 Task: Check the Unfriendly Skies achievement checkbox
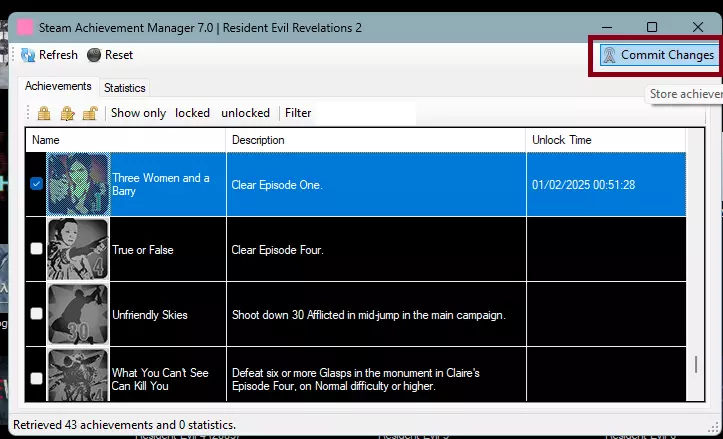coord(36,314)
